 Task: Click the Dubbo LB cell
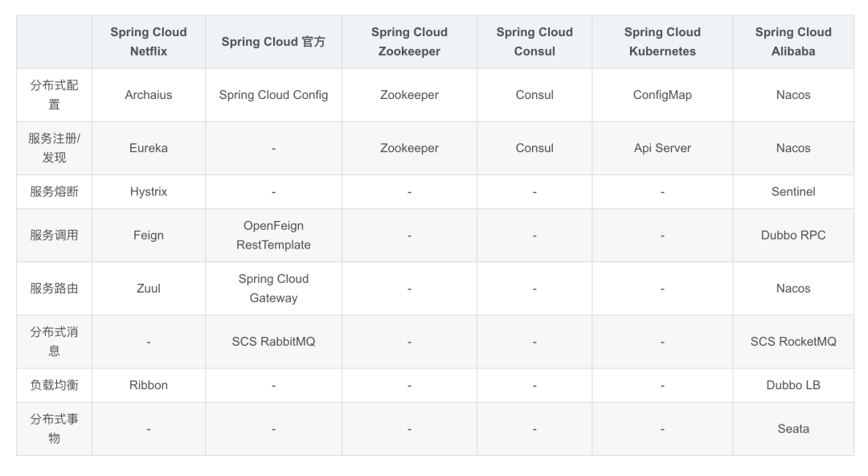pos(792,385)
